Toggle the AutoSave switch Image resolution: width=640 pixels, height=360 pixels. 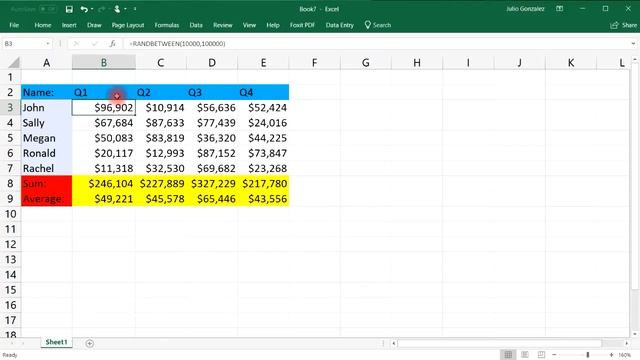(47, 9)
